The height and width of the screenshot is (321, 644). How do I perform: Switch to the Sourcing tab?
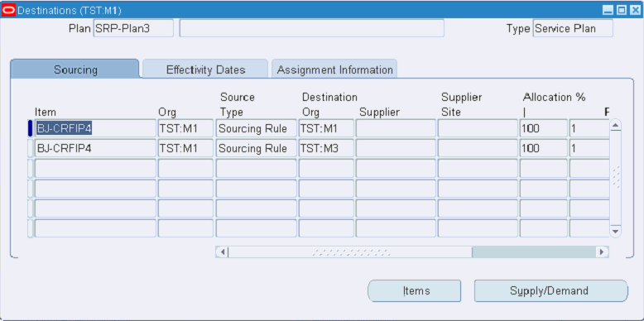click(75, 69)
